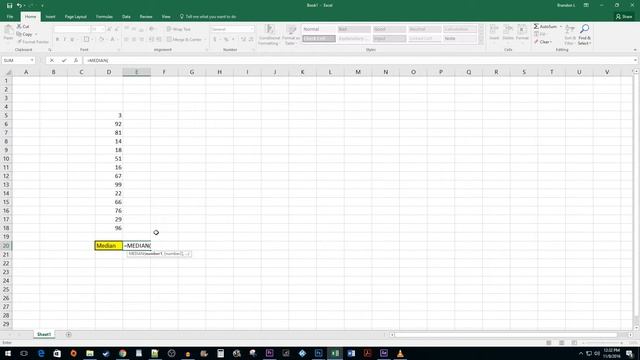The image size is (640, 360).
Task: Apply the Neutral cell style
Action: pyautogui.click(x=424, y=29)
